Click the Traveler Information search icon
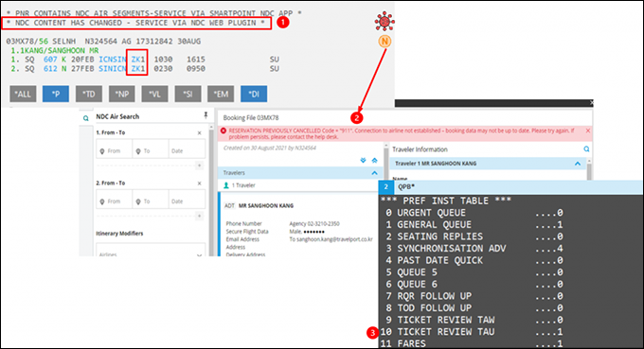 tap(586, 149)
